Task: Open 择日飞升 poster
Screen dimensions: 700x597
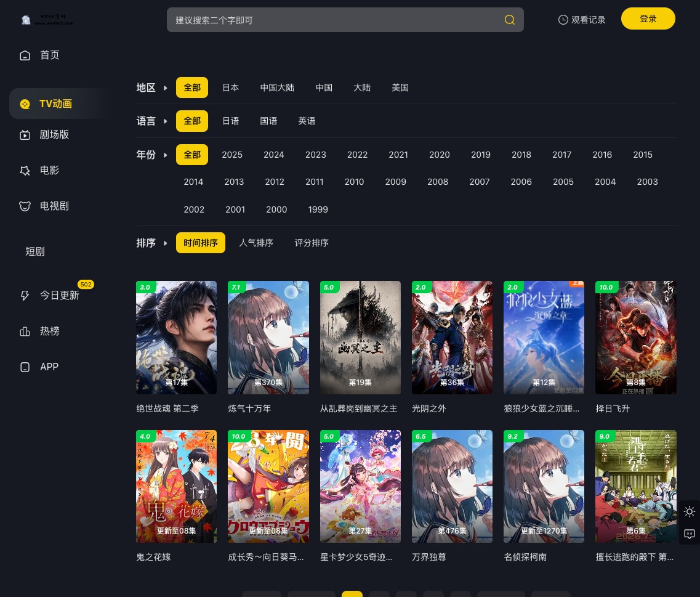Action: [x=636, y=338]
